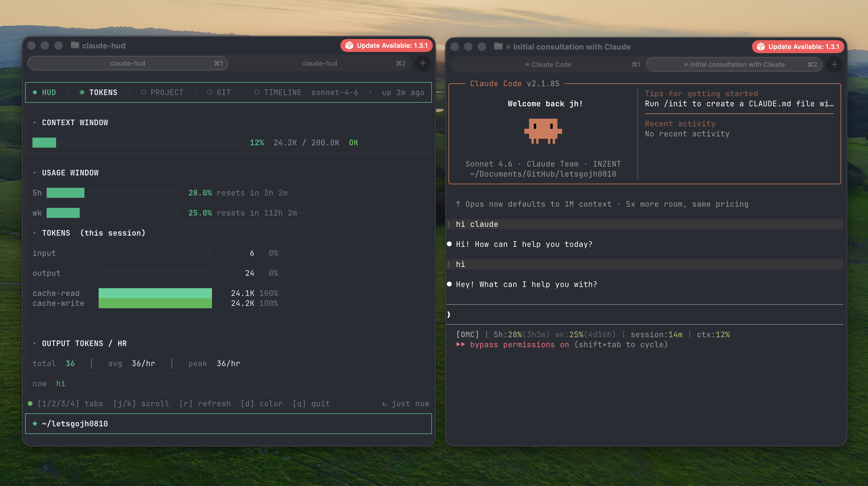Collapse the CONTEXT WINDOW section triangle
The image size is (868, 486).
[x=35, y=123]
